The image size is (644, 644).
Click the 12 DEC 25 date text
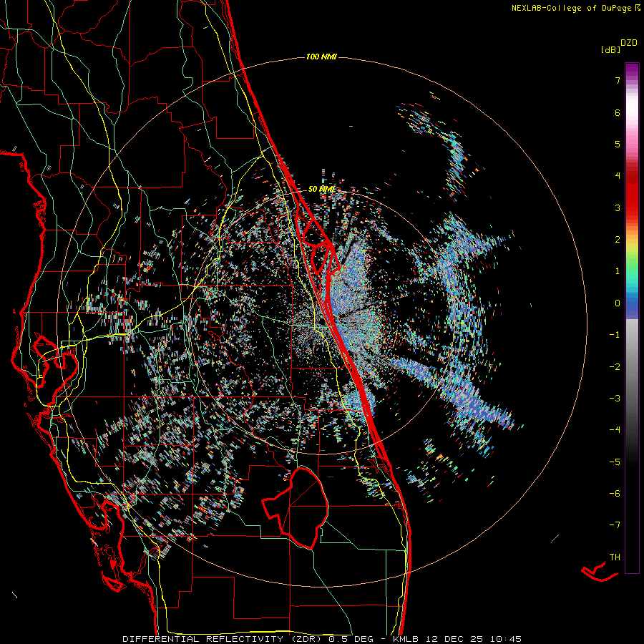click(454, 639)
